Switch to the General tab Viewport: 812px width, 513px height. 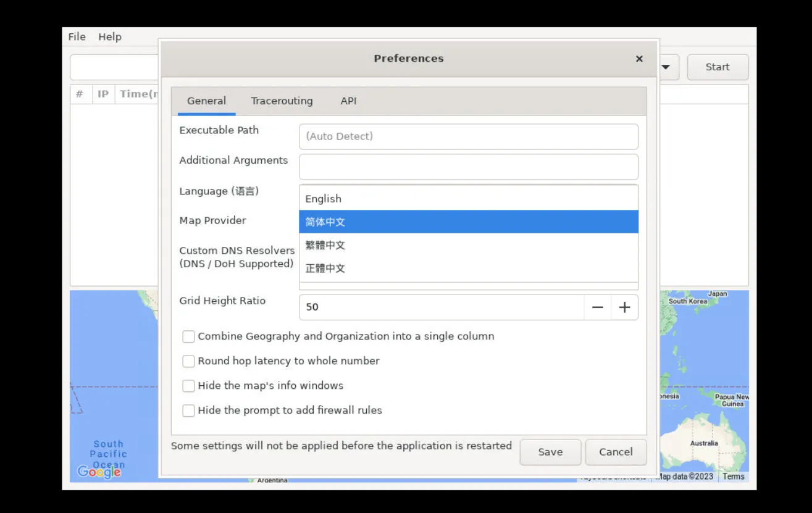pyautogui.click(x=206, y=101)
